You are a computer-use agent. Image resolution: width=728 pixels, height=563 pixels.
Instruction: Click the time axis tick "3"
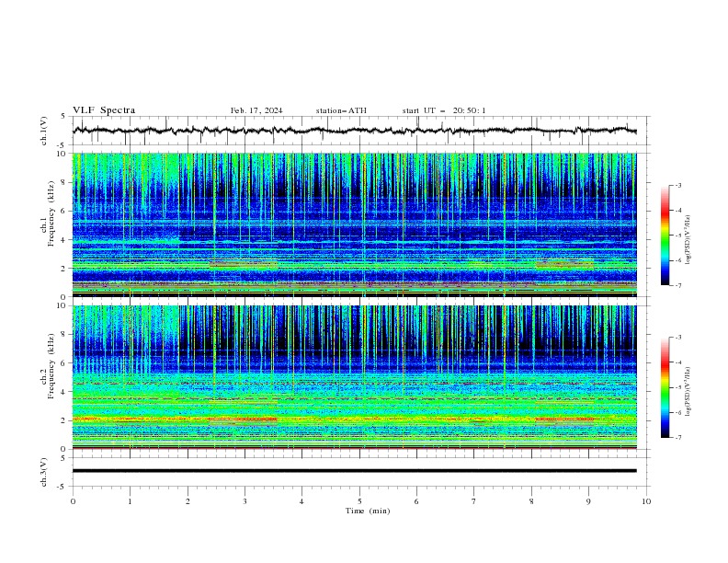(245, 501)
